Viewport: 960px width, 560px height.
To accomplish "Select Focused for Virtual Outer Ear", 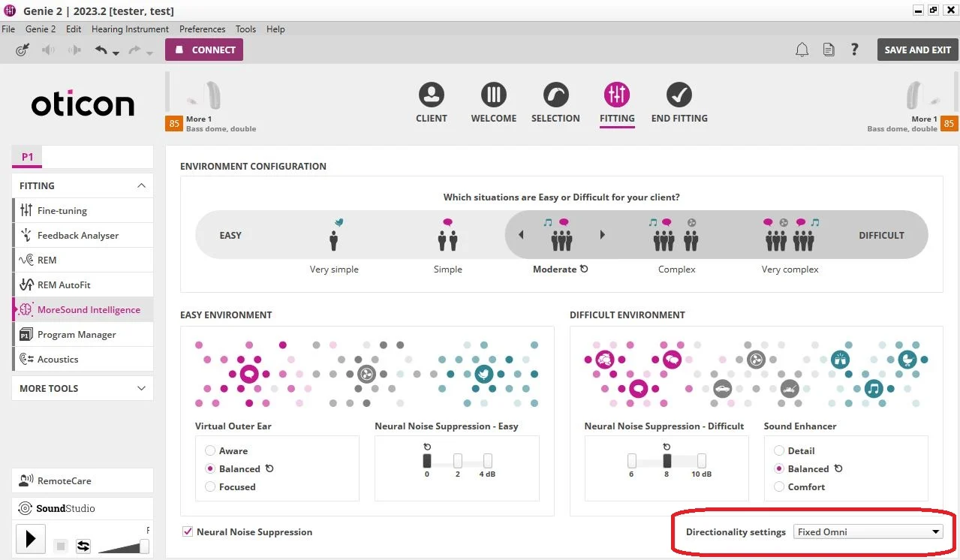I will tap(210, 486).
